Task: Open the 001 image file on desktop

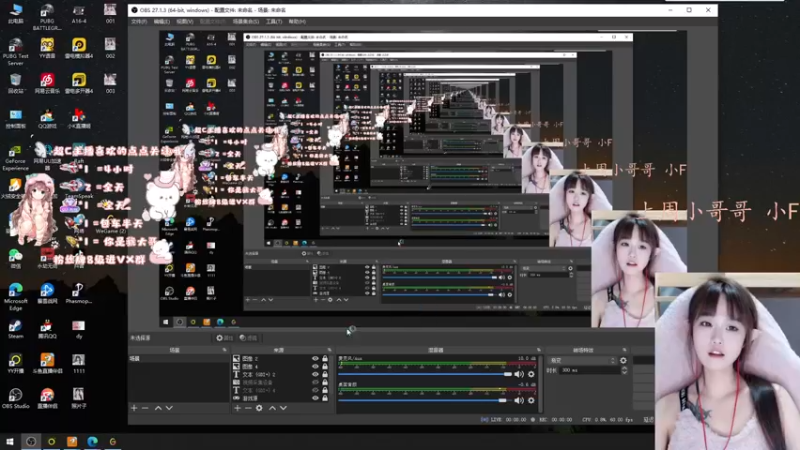Action: (x=110, y=14)
